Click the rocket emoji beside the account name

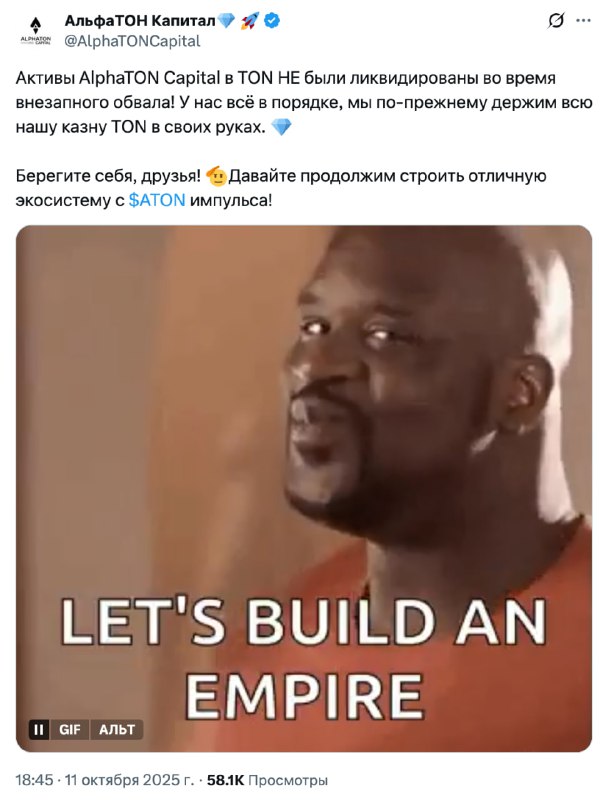[250, 21]
